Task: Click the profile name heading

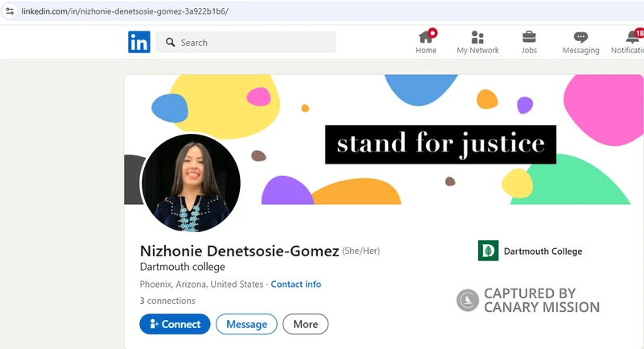Action: tap(239, 251)
